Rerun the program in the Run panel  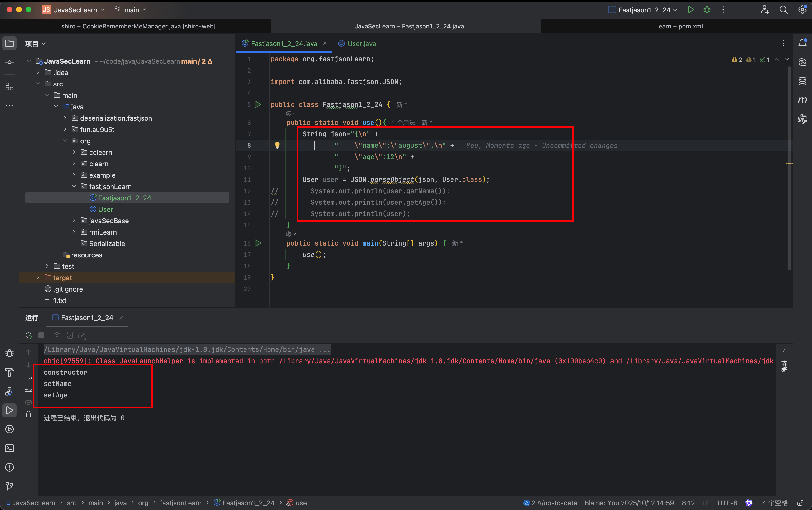pyautogui.click(x=29, y=335)
